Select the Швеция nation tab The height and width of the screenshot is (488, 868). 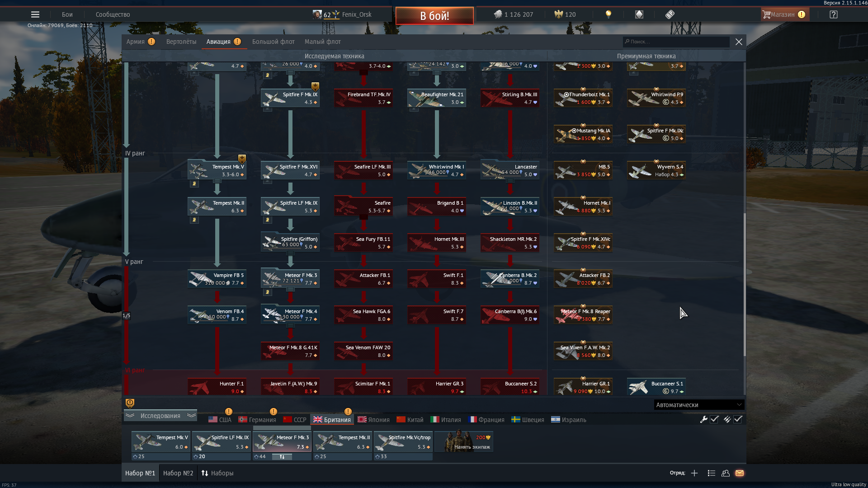[528, 420]
